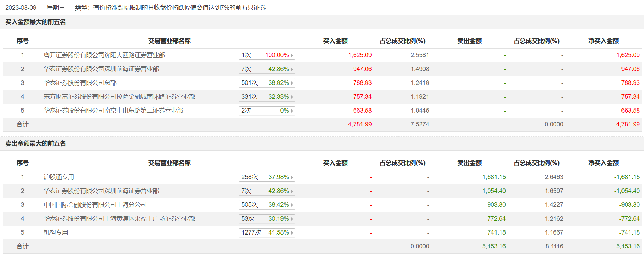644x255 pixels.
Task: Open 华泰证券股份有限公司总部 link
Action: (80, 83)
